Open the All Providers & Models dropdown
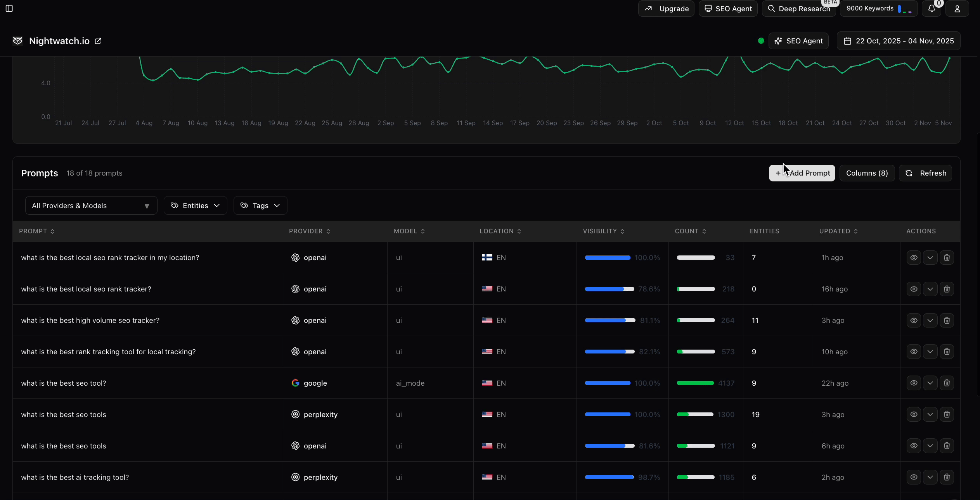The image size is (980, 500). 91,205
